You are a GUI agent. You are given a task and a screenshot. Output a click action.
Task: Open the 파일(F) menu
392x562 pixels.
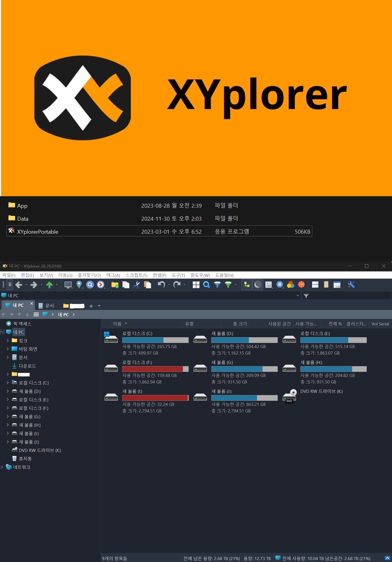click(9, 275)
